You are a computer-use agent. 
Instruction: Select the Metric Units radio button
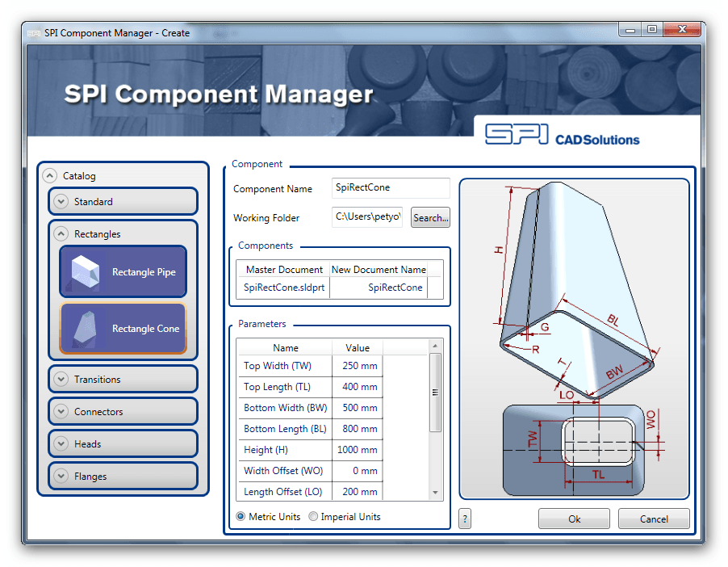coord(241,516)
